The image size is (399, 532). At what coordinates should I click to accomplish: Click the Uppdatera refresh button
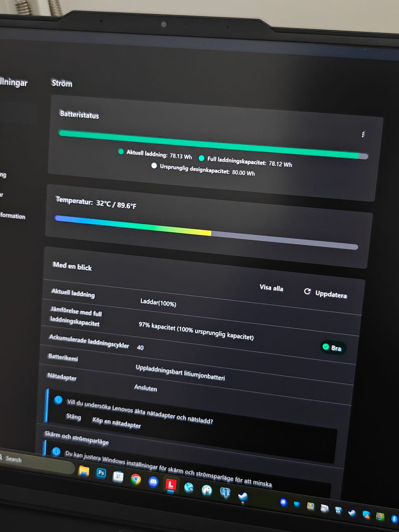(x=325, y=293)
